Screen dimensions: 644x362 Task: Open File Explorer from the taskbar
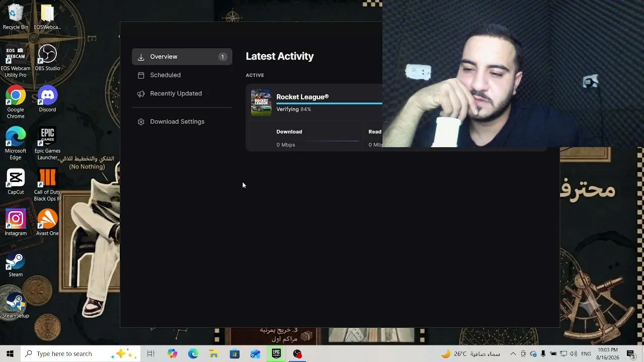coord(214,354)
